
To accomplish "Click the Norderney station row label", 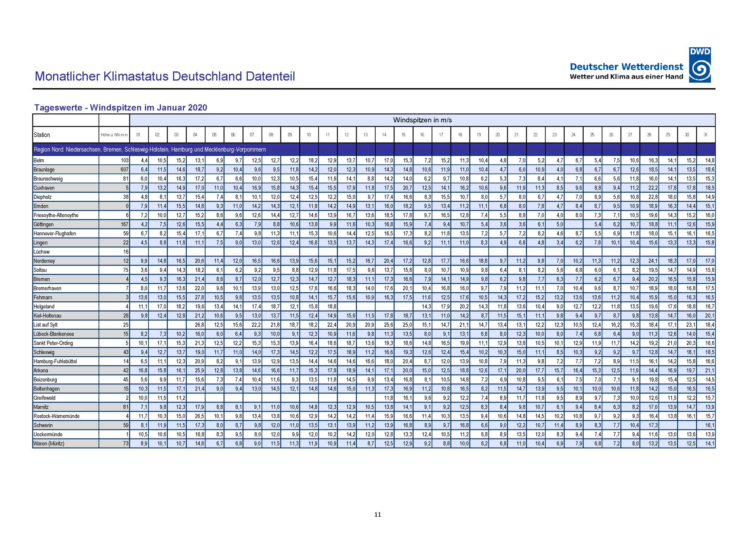I will click(66, 261).
